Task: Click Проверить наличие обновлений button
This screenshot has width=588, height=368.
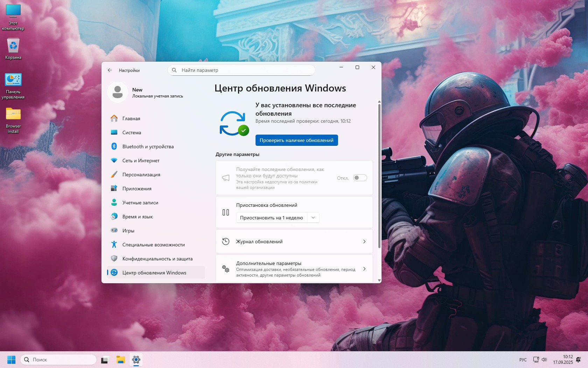Action: [296, 140]
